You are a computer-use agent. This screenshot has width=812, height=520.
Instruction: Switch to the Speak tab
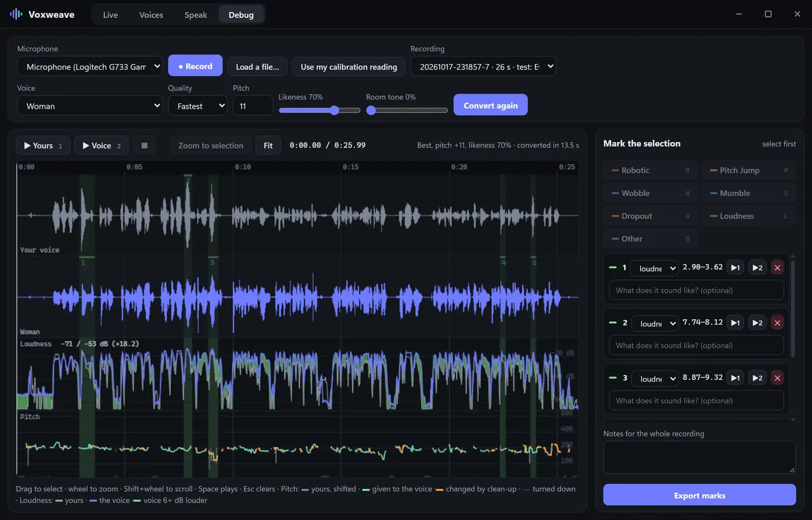click(195, 15)
